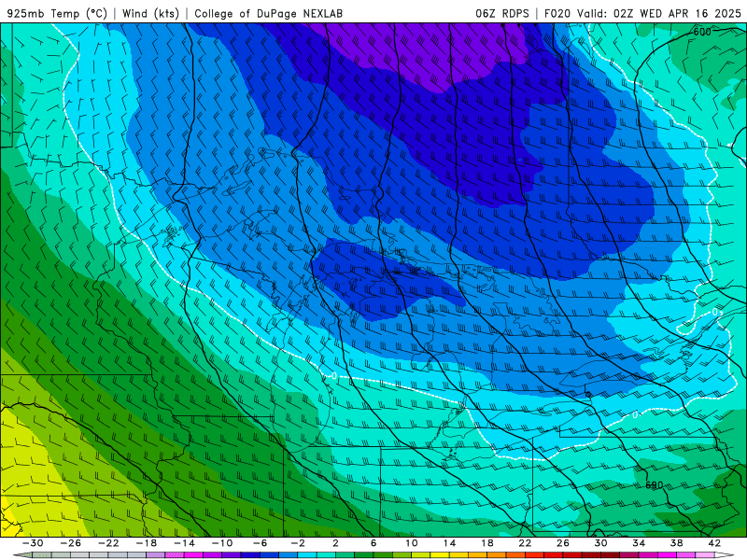Click the "18" color scale label
This screenshot has height=560, width=747.
pyautogui.click(x=487, y=543)
